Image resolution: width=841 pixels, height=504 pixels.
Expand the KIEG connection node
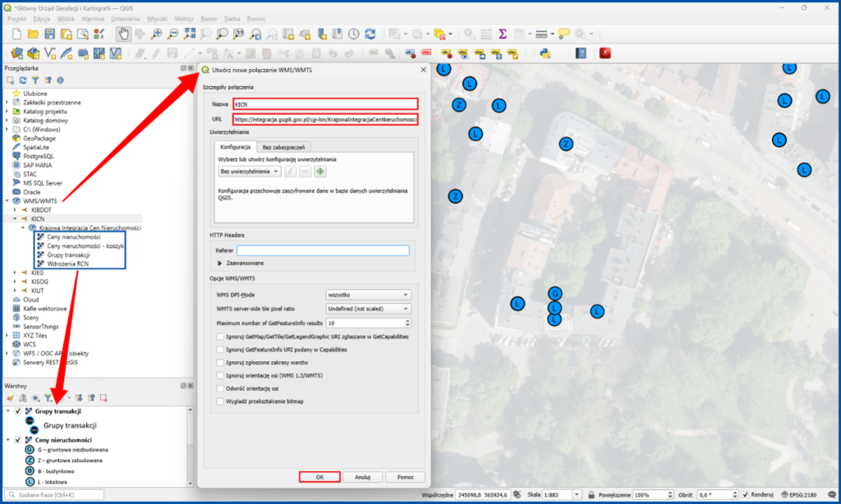(x=15, y=273)
